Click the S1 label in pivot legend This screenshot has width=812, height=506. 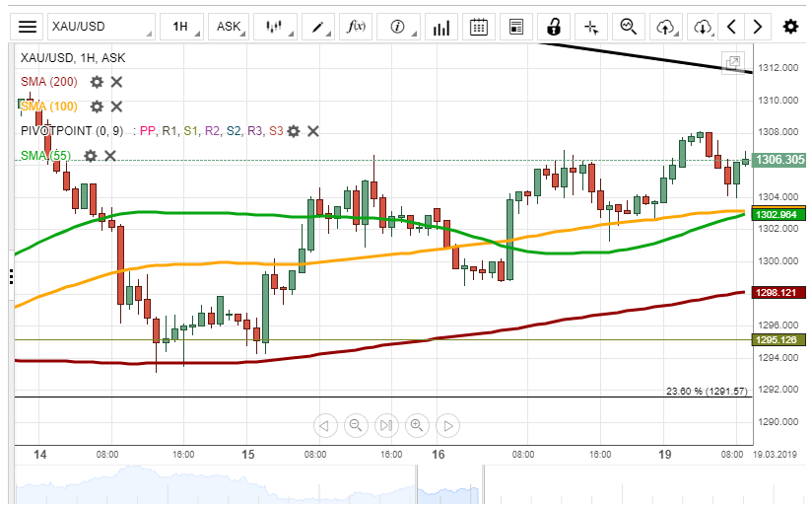pyautogui.click(x=190, y=131)
